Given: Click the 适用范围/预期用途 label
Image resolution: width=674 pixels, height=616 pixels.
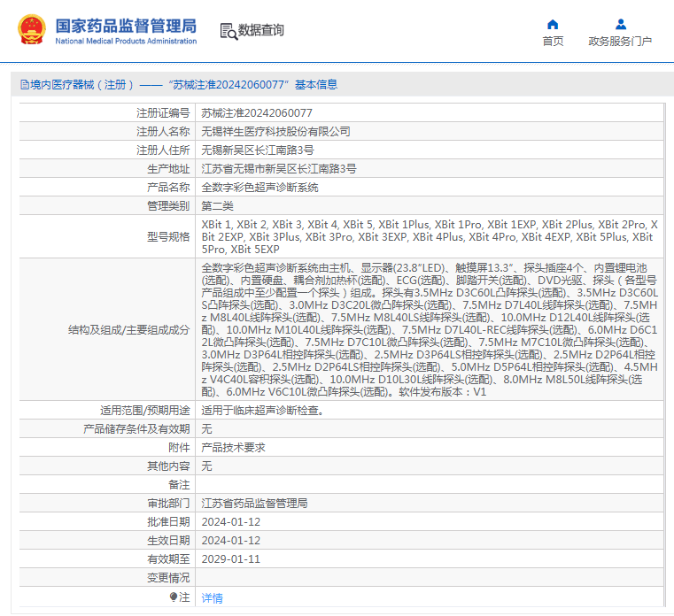Looking at the screenshot, I should [x=145, y=411].
